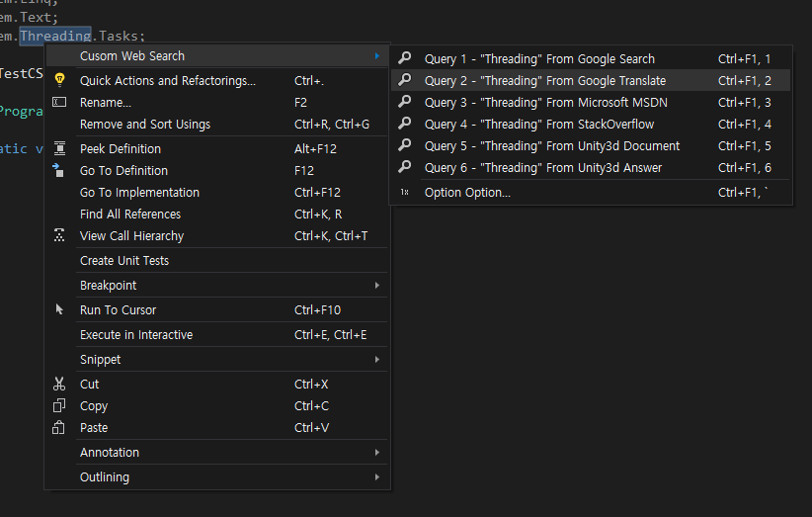The height and width of the screenshot is (517, 812).
Task: Choose Go To Implementation
Action: (216, 192)
